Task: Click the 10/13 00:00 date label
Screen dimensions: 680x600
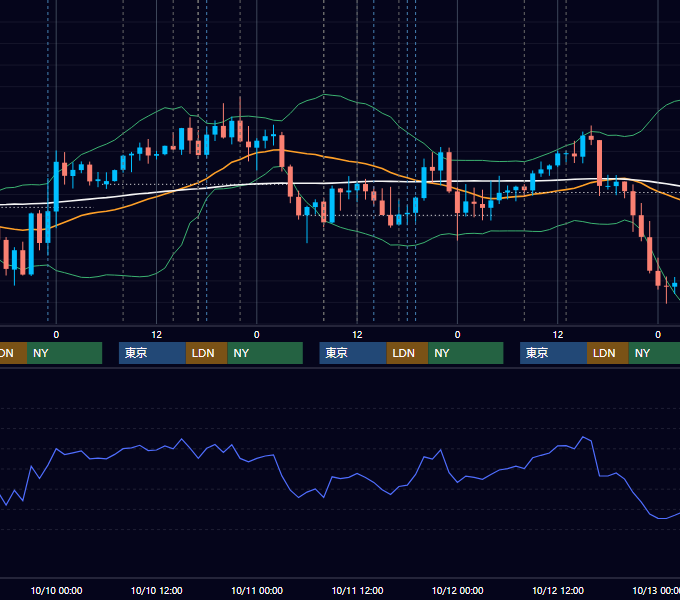Action: pyautogui.click(x=656, y=590)
